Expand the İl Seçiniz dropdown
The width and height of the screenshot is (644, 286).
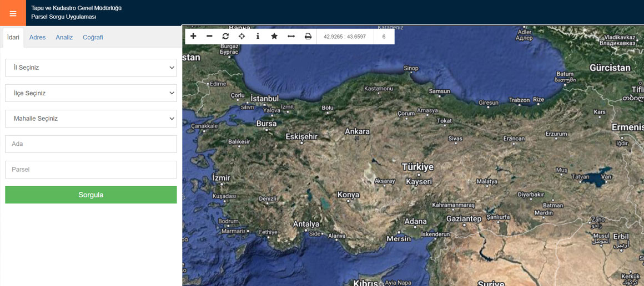(x=91, y=68)
